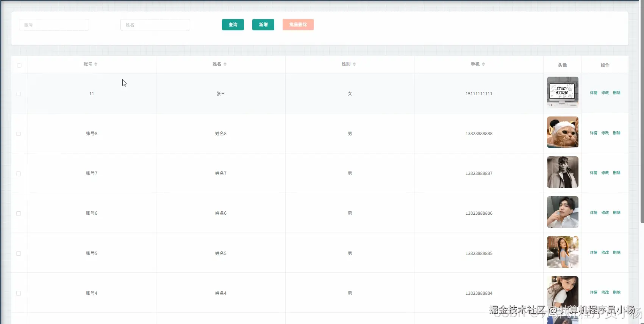The width and height of the screenshot is (644, 324).
Task: Open 详情 for 姓名8 row
Action: click(594, 133)
